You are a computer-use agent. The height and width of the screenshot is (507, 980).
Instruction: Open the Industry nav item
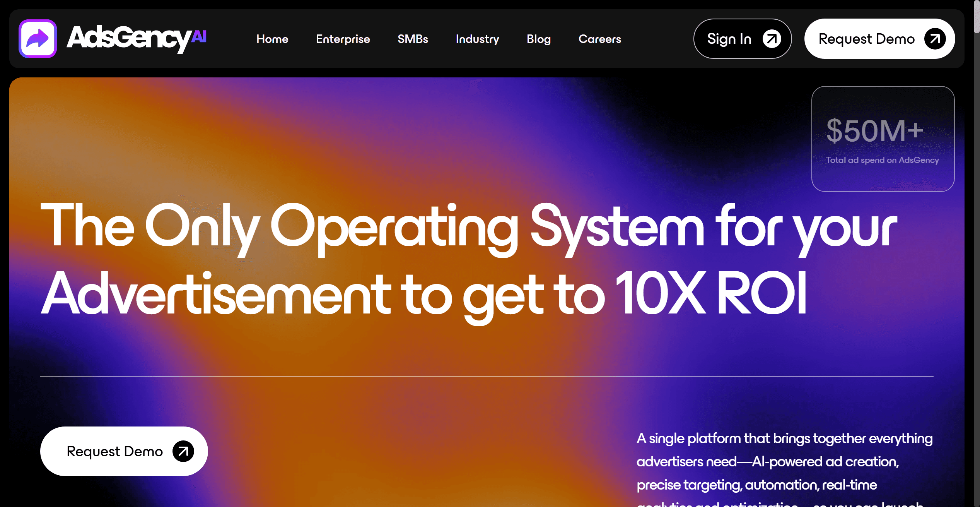477,39
